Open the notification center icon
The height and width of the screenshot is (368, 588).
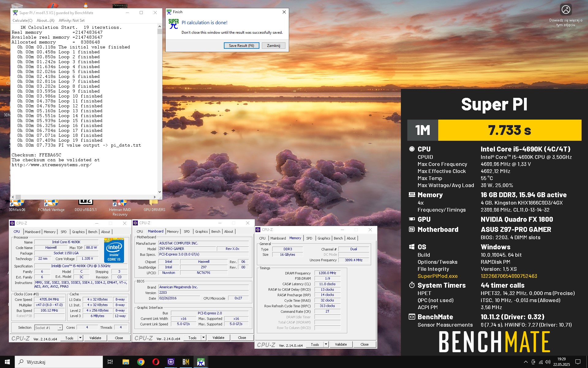click(578, 362)
